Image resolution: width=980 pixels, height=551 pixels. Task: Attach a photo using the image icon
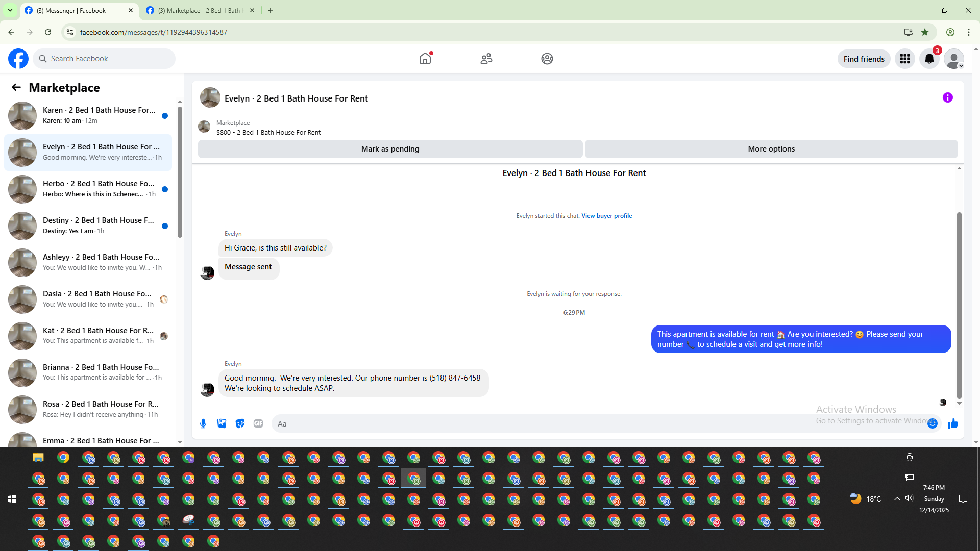222,423
